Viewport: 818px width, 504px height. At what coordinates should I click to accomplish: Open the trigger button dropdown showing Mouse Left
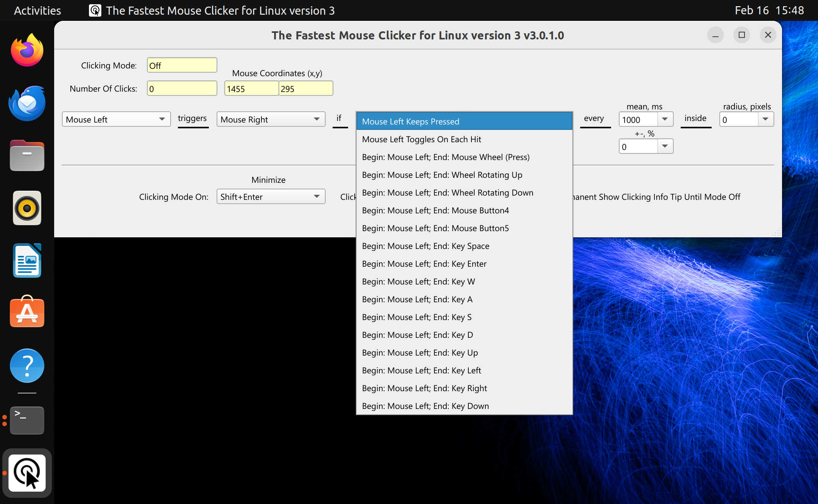[116, 119]
